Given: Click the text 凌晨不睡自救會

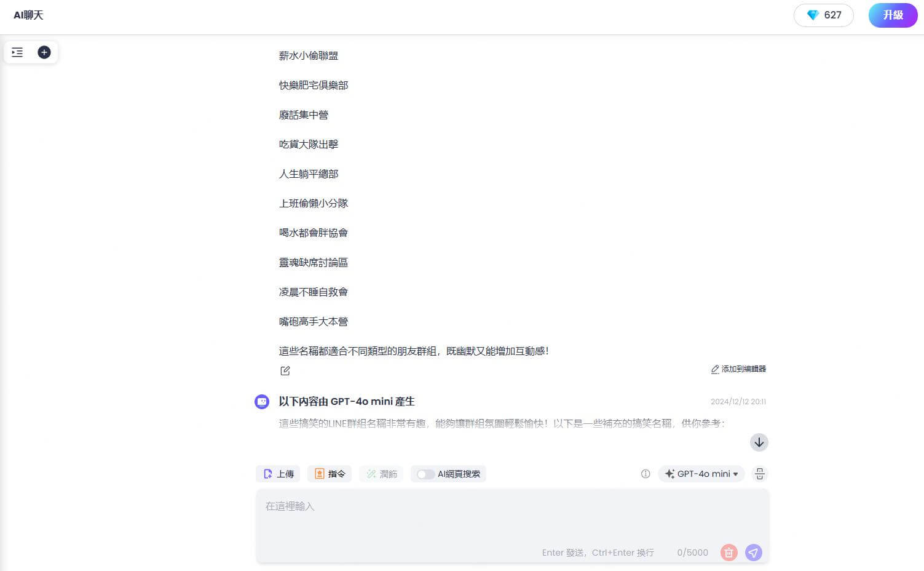Looking at the screenshot, I should [314, 292].
